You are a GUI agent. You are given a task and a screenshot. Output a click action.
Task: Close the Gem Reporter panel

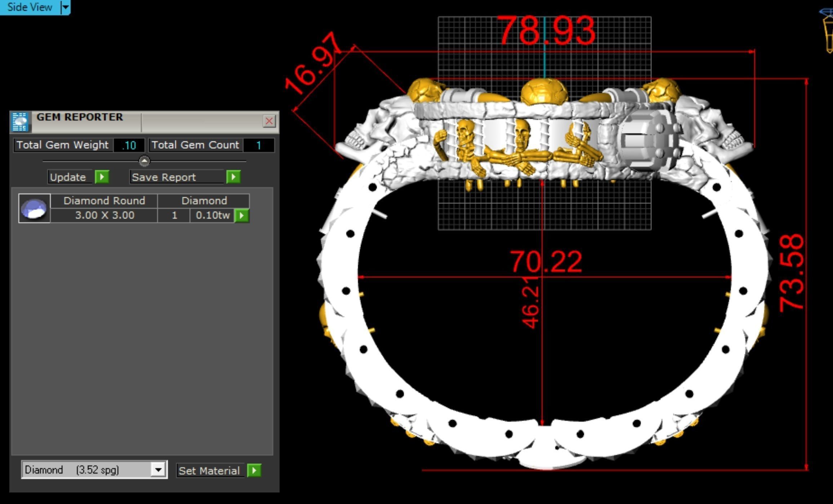(x=269, y=121)
